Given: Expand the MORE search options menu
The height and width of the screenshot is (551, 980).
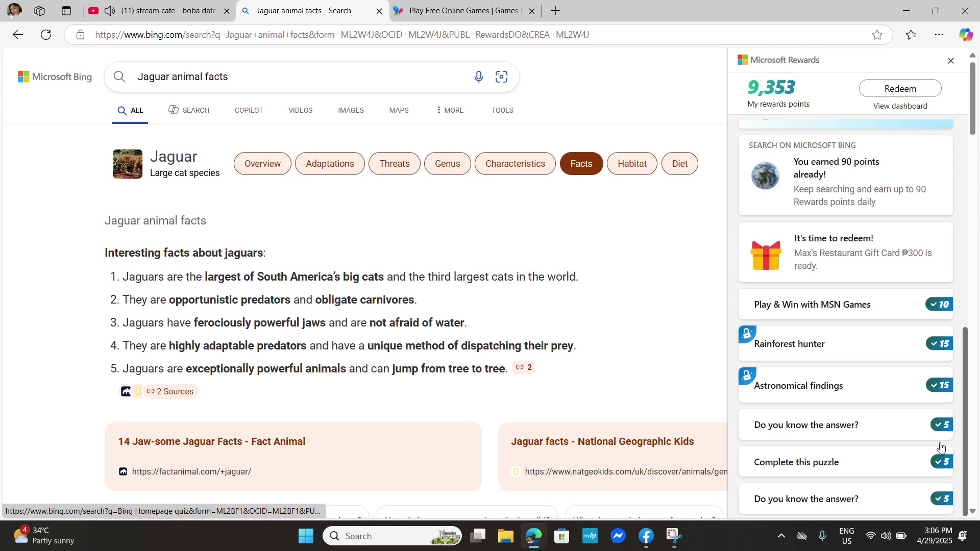Looking at the screenshot, I should [450, 110].
